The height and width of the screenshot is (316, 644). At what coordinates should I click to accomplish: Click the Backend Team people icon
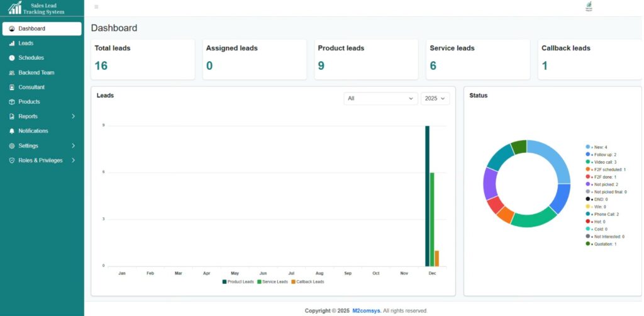click(12, 72)
